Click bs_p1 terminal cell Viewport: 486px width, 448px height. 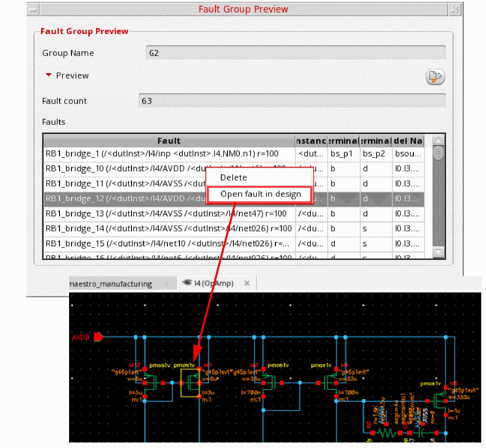[344, 154]
